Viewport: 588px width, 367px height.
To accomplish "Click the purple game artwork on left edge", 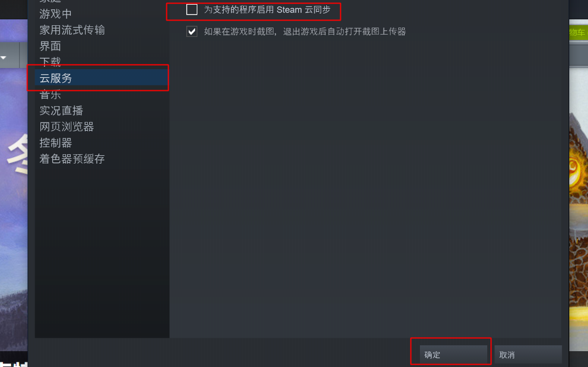I will click(13, 210).
